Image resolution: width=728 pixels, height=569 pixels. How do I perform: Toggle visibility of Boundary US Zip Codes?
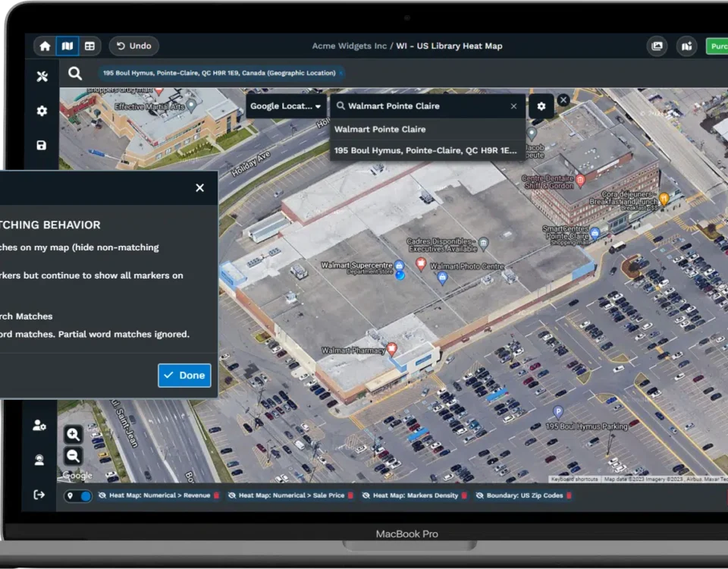coord(479,495)
